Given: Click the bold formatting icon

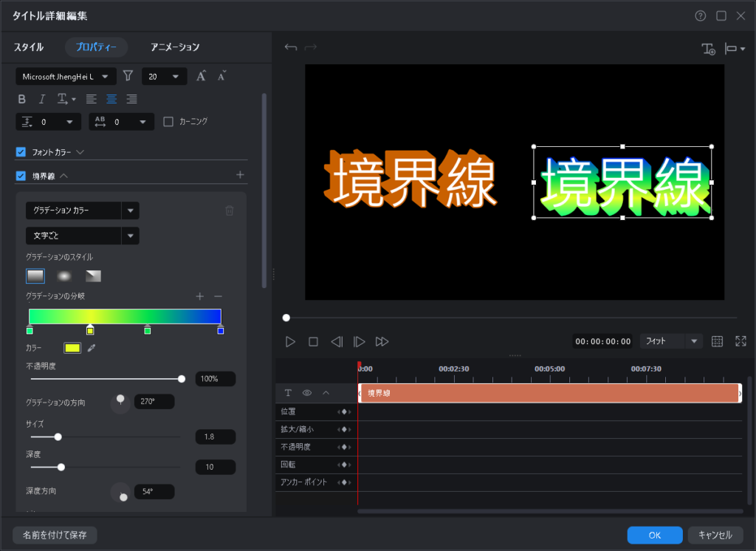Looking at the screenshot, I should [x=21, y=99].
